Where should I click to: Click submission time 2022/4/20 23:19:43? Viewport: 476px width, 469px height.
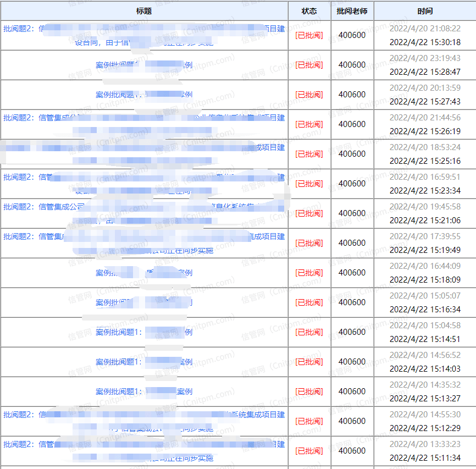425,58
